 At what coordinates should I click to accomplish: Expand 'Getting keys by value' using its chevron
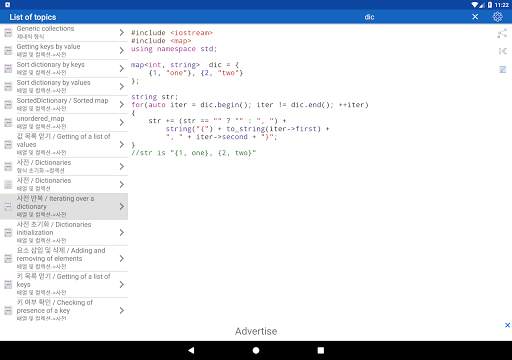122,50
